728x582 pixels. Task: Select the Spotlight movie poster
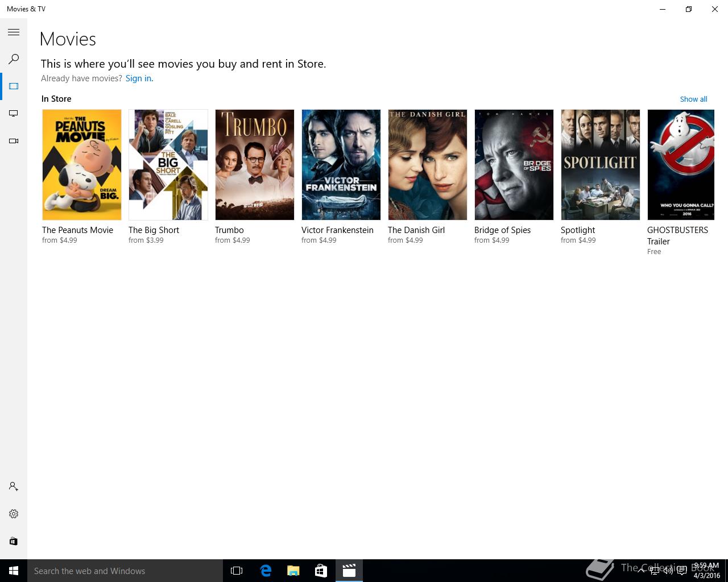click(x=601, y=165)
